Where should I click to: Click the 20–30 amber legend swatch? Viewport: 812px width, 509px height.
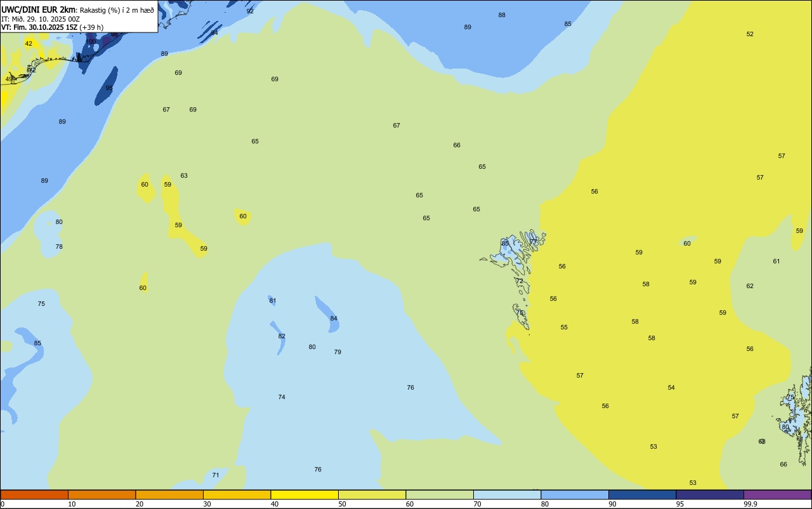click(x=169, y=494)
